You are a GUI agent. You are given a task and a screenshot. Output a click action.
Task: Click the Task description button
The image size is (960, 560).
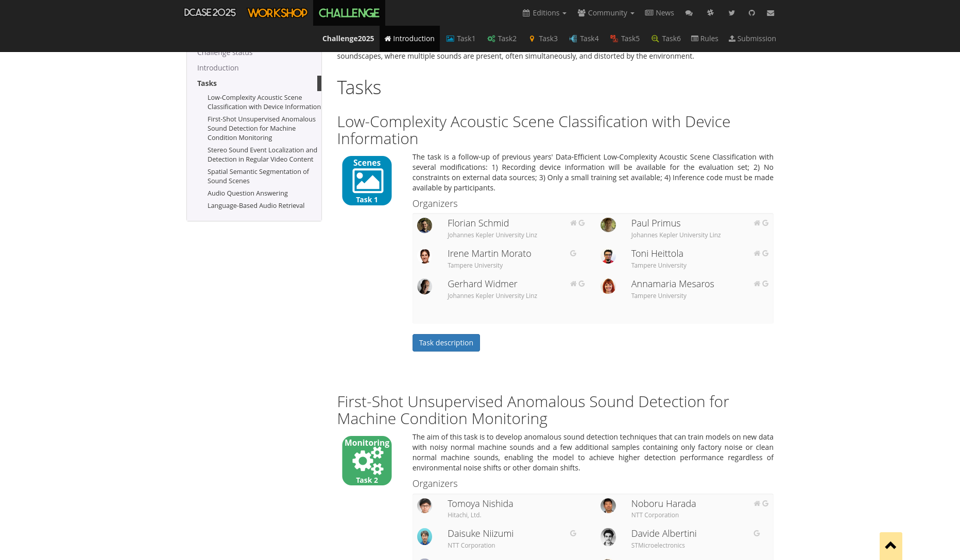pos(446,343)
